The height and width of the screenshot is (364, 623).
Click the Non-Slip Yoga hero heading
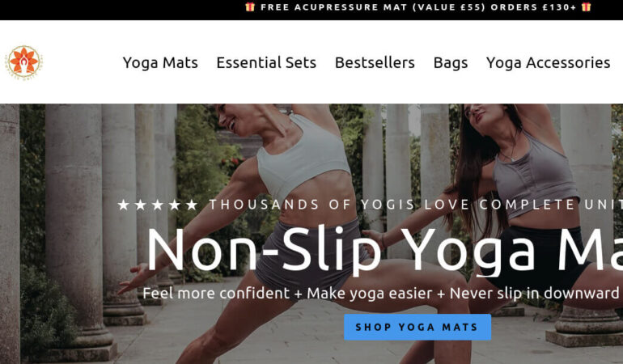coord(384,250)
